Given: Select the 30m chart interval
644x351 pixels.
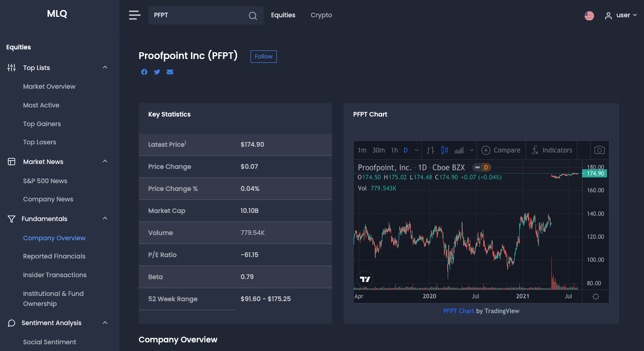Looking at the screenshot, I should (x=379, y=150).
